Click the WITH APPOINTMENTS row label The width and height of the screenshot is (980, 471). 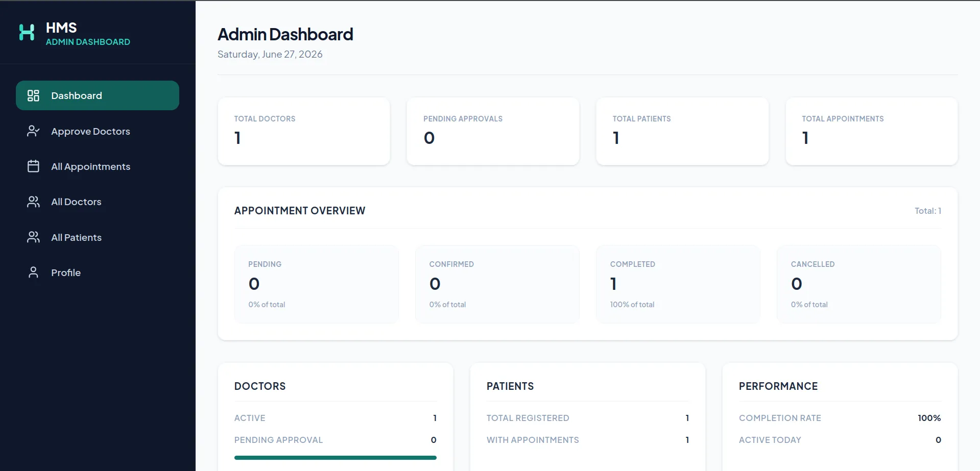point(533,440)
